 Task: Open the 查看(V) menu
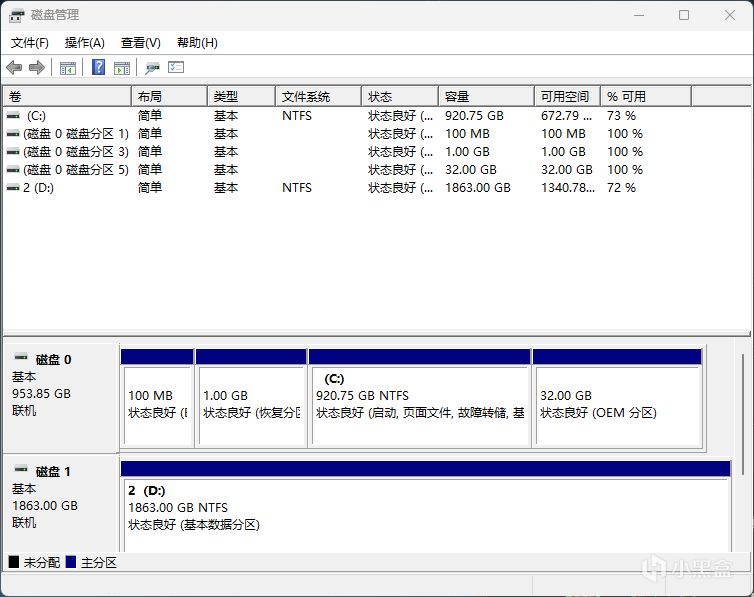(141, 43)
